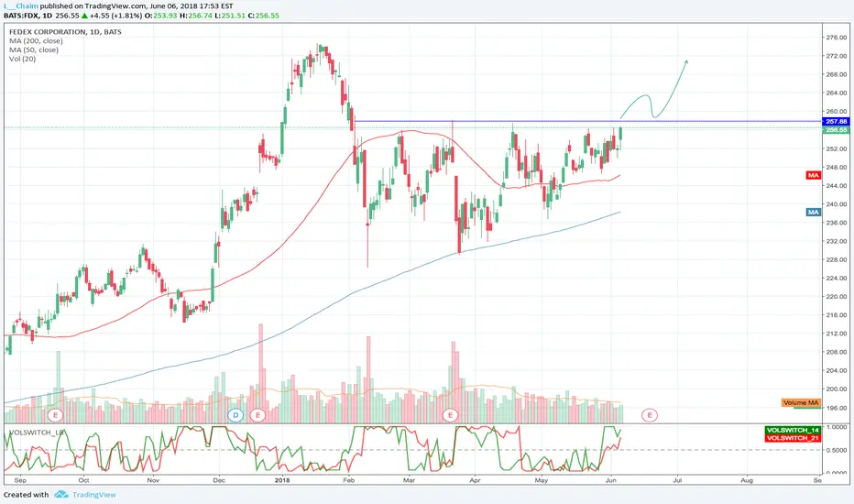Click the +4.55 (+1.81%) change value
Image resolution: width=854 pixels, height=504 pixels.
pos(115,16)
